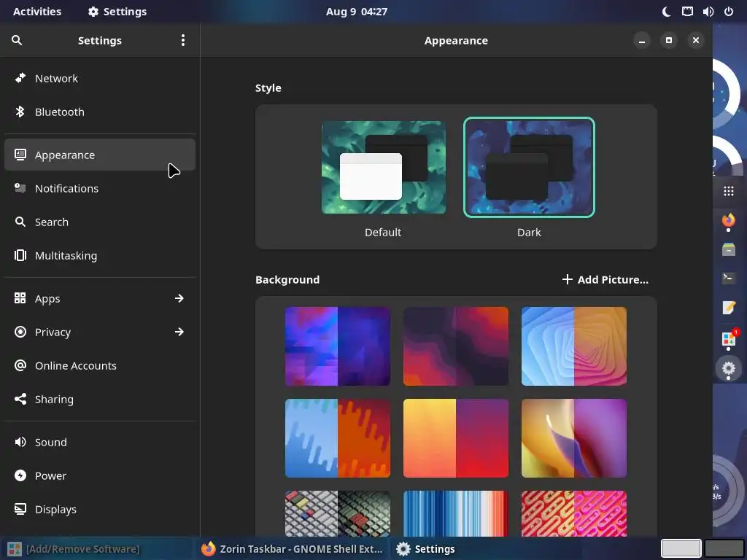Choose the yellow-to-red gradient wallpaper
The image size is (747, 560).
[456, 438]
